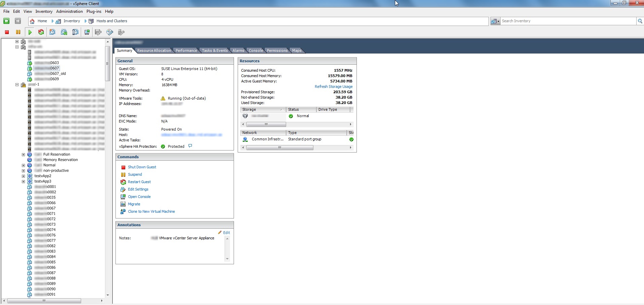
Task: Click the vSphere HA Protection info bubble
Action: [x=190, y=146]
